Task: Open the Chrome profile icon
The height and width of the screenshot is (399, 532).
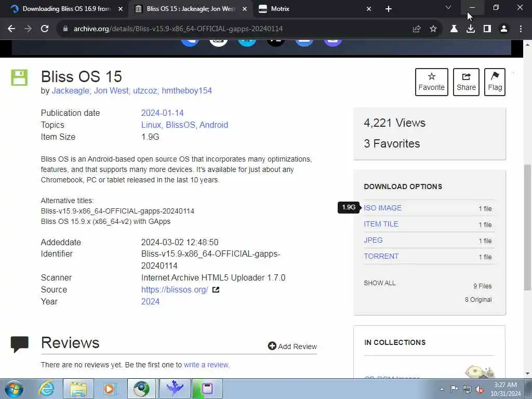Action: click(x=504, y=29)
